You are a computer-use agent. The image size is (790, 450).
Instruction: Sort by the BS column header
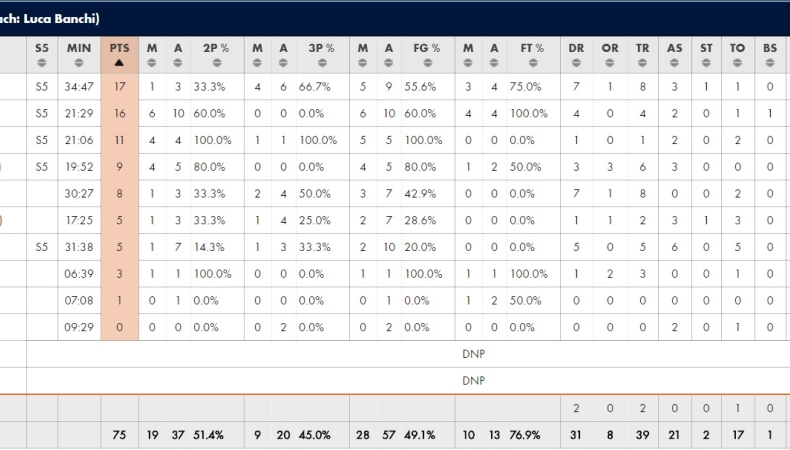point(770,48)
